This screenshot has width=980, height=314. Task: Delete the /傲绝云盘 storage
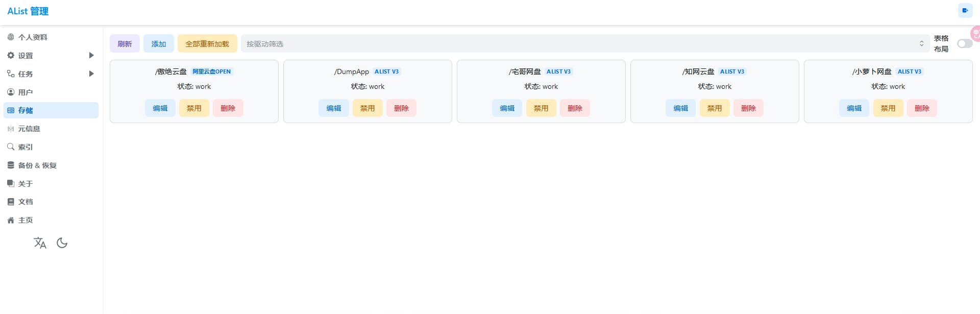click(x=228, y=108)
